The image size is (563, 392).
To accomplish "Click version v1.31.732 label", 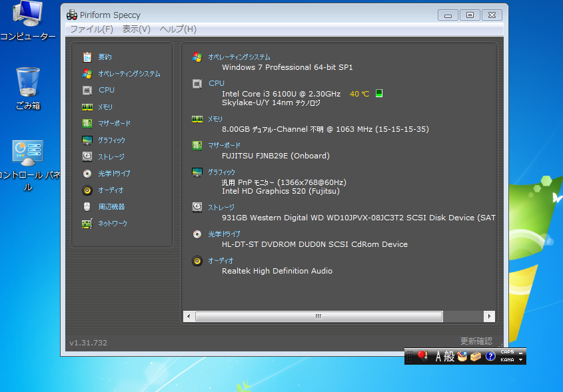I will click(x=89, y=343).
